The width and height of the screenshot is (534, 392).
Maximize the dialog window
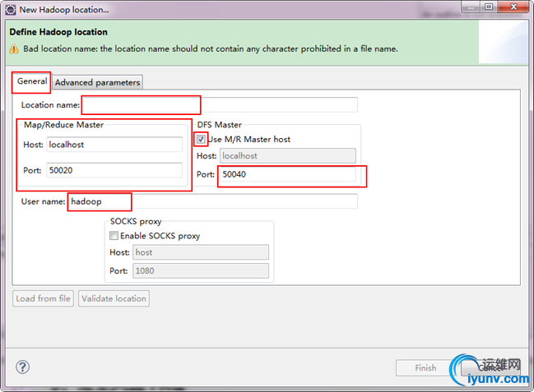489,7
